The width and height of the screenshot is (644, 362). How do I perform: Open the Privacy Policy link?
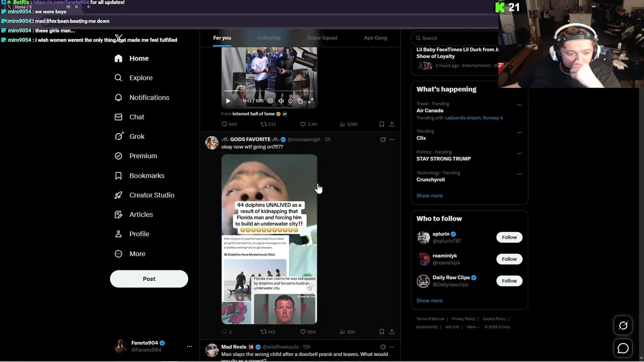463,319
